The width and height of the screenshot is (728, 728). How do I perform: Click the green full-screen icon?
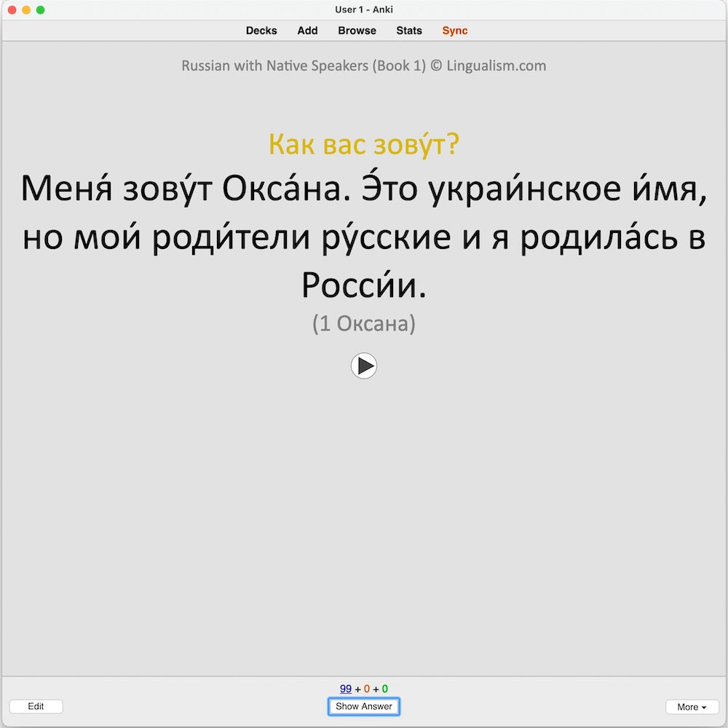click(41, 9)
